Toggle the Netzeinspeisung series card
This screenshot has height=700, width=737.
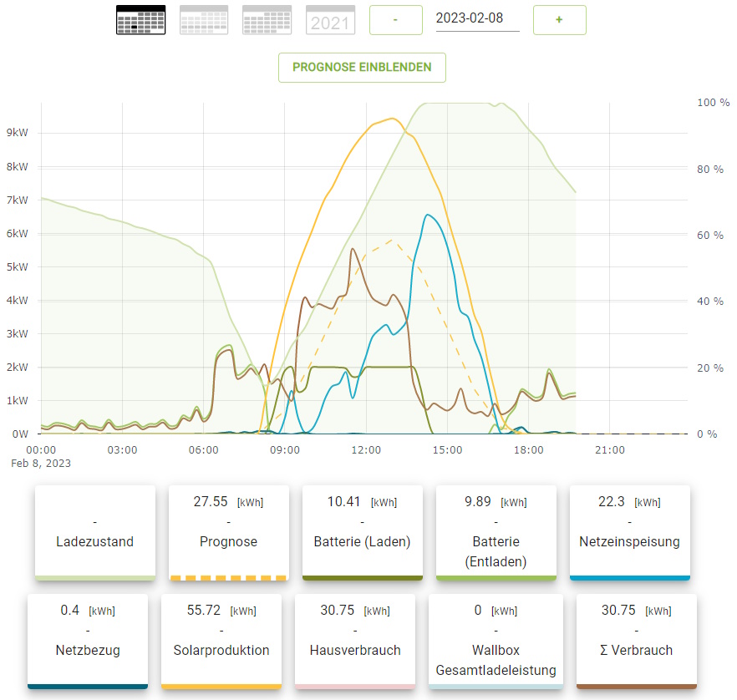(630, 533)
